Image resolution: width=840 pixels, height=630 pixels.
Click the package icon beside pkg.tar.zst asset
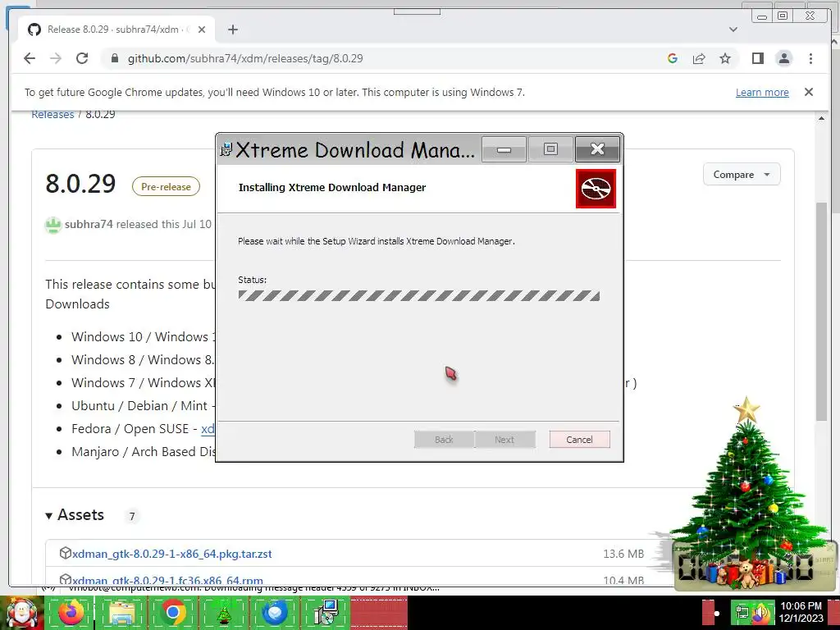[x=66, y=553]
